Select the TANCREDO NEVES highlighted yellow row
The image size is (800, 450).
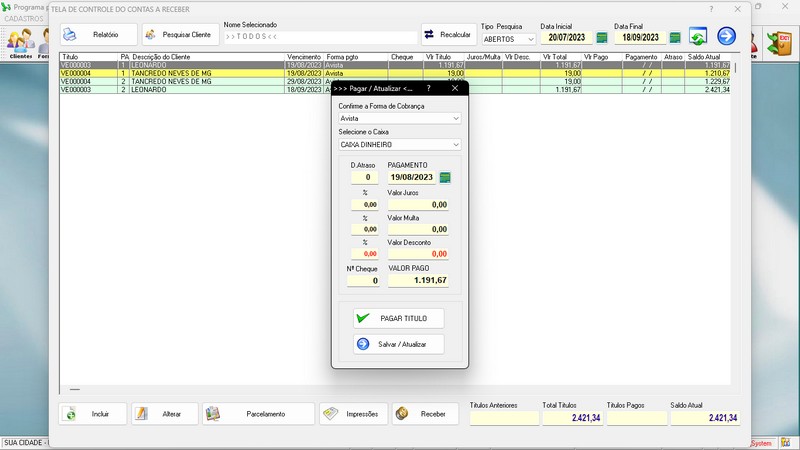coord(200,74)
